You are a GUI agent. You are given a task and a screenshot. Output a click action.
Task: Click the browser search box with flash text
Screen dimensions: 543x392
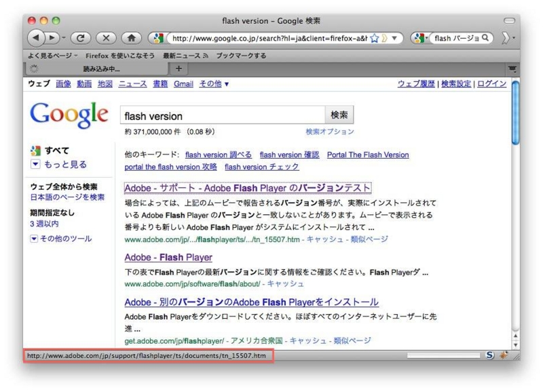[x=456, y=38]
